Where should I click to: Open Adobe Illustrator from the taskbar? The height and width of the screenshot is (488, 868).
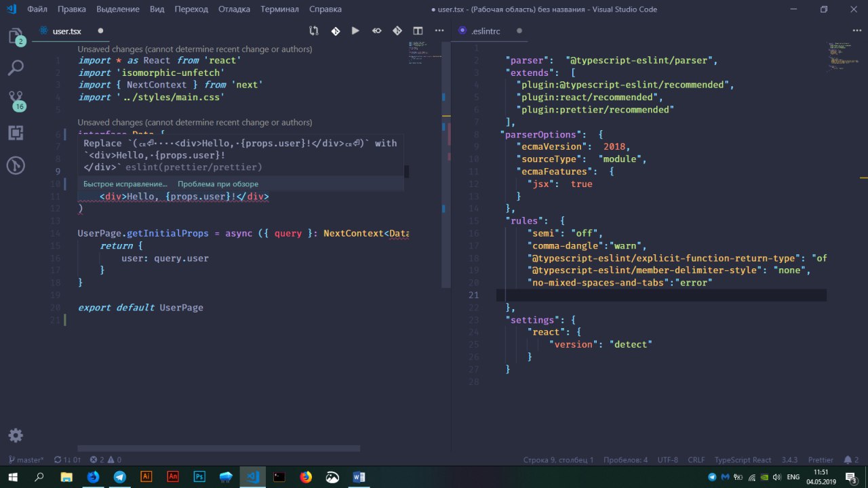click(x=146, y=477)
